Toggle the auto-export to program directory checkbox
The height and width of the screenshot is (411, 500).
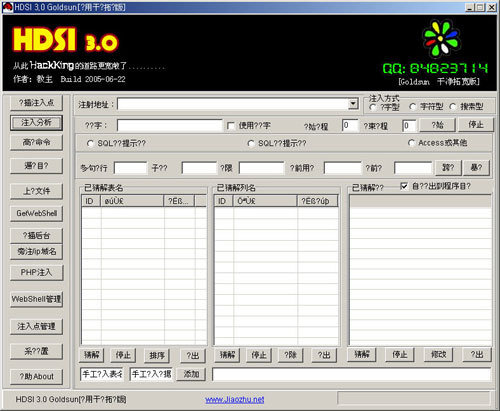404,186
